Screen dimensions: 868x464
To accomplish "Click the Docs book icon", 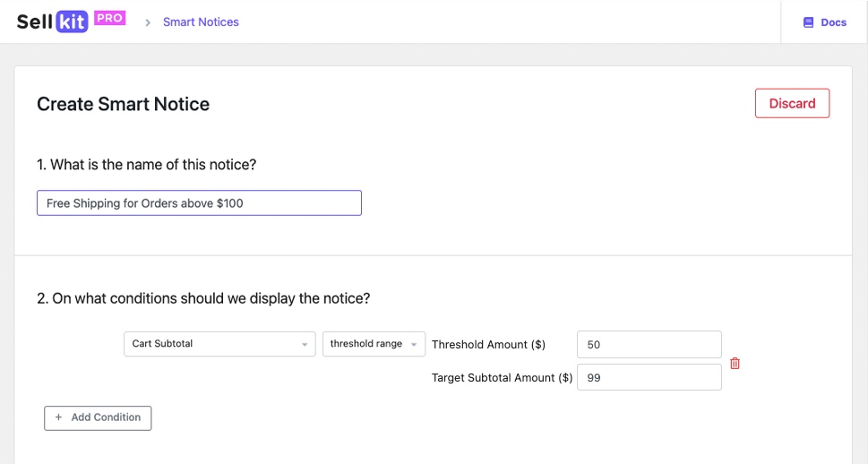I will pyautogui.click(x=808, y=22).
